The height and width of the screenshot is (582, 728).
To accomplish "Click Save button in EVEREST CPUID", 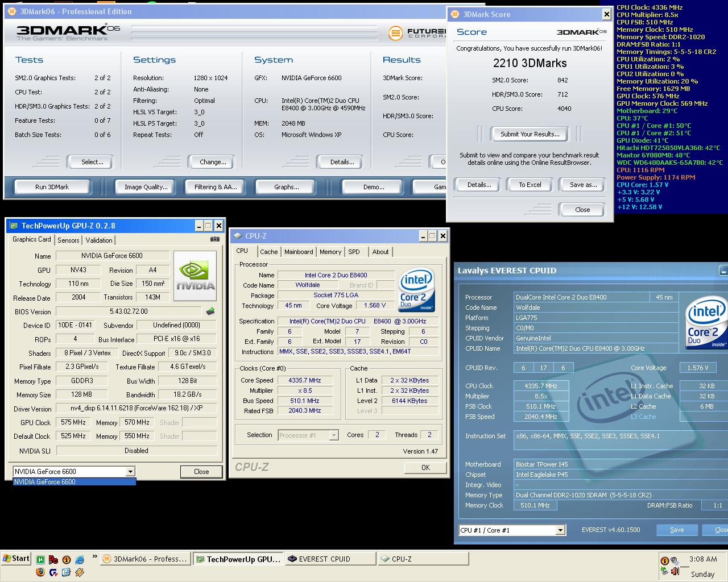I will (677, 530).
